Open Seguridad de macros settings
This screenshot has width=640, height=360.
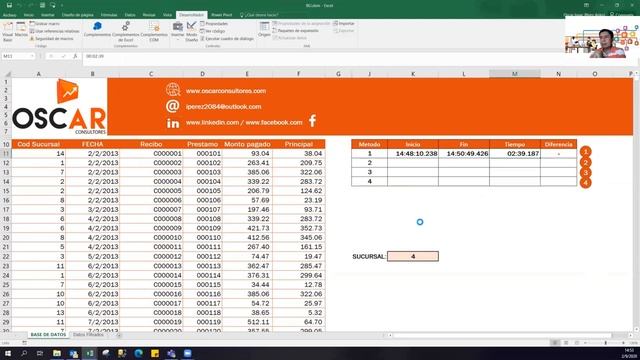point(51,38)
